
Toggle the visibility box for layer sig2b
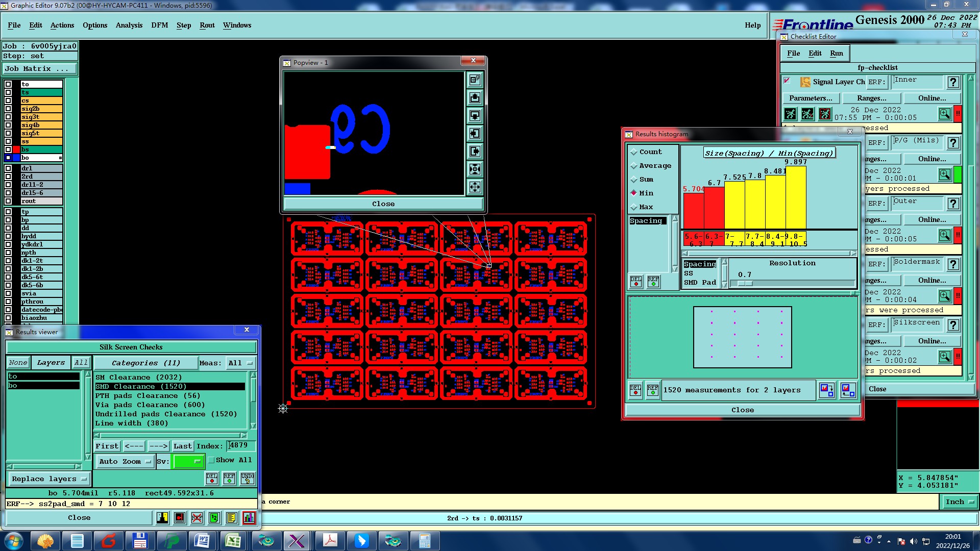[x=8, y=109]
